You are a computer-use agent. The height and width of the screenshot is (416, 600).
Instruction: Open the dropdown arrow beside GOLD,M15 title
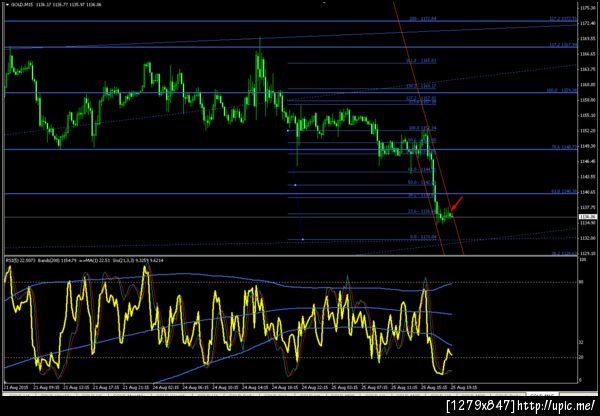(8, 6)
